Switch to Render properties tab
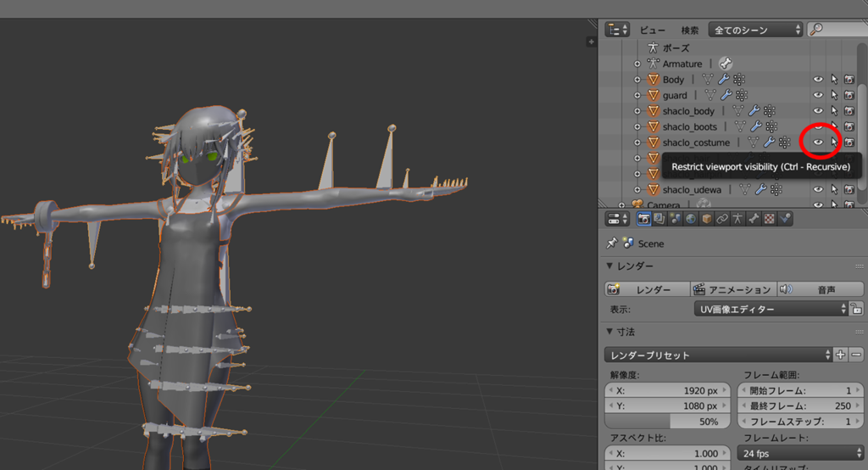The width and height of the screenshot is (868, 470). [643, 219]
